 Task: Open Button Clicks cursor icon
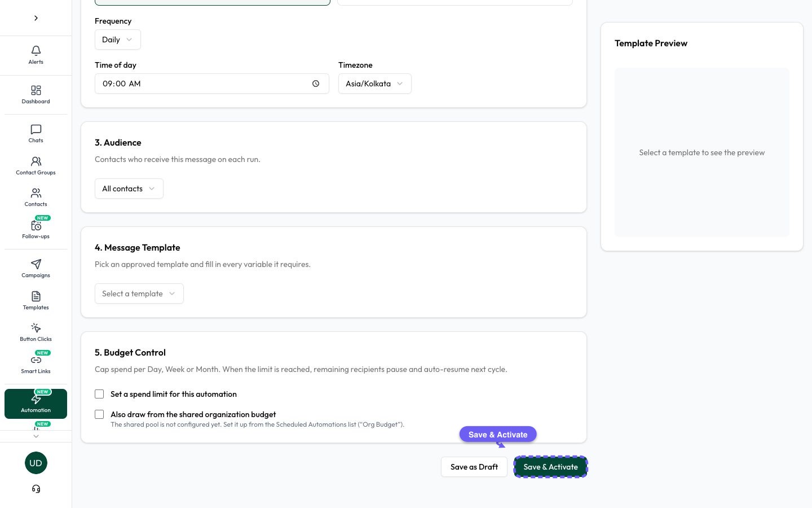pyautogui.click(x=36, y=328)
